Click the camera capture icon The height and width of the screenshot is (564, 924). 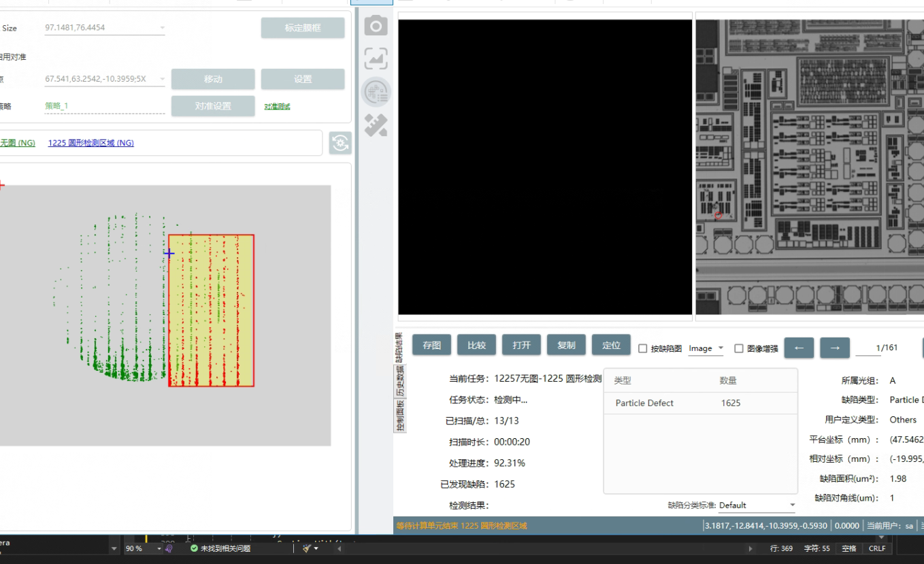(376, 27)
